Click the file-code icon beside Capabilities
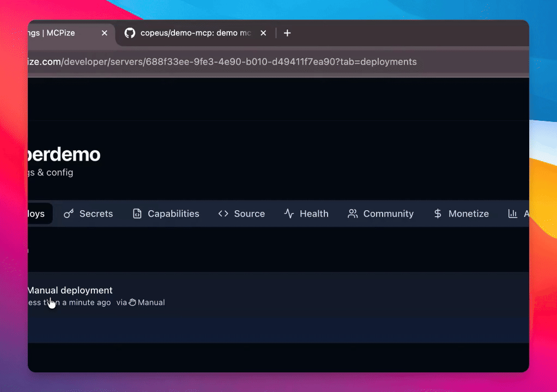557x392 pixels. point(137,213)
